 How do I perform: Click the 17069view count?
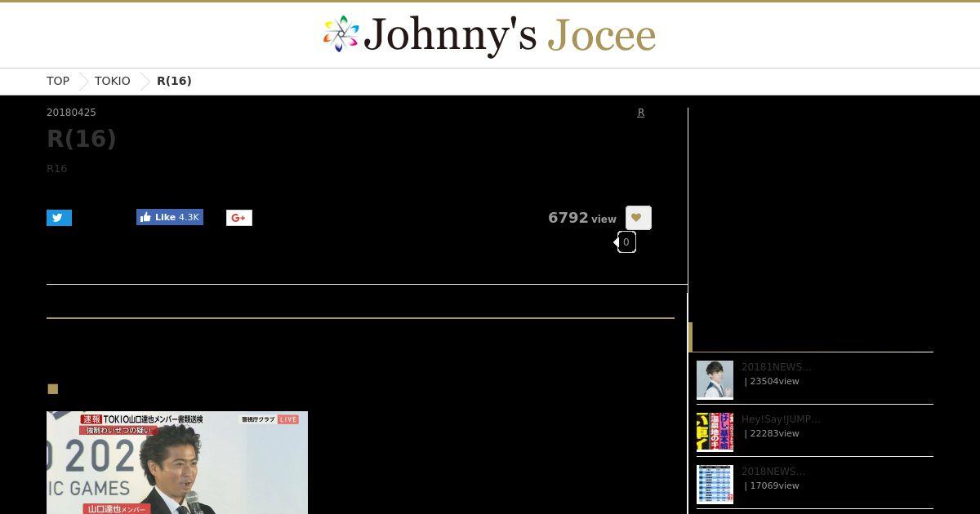[774, 485]
